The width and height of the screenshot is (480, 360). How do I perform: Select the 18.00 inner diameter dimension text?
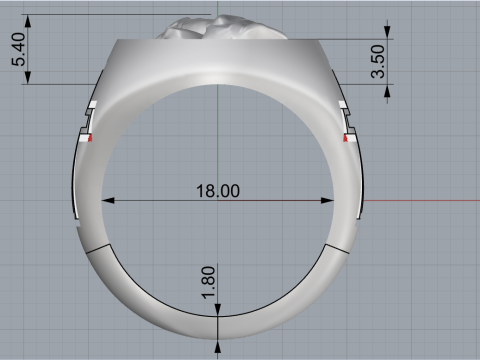(218, 191)
